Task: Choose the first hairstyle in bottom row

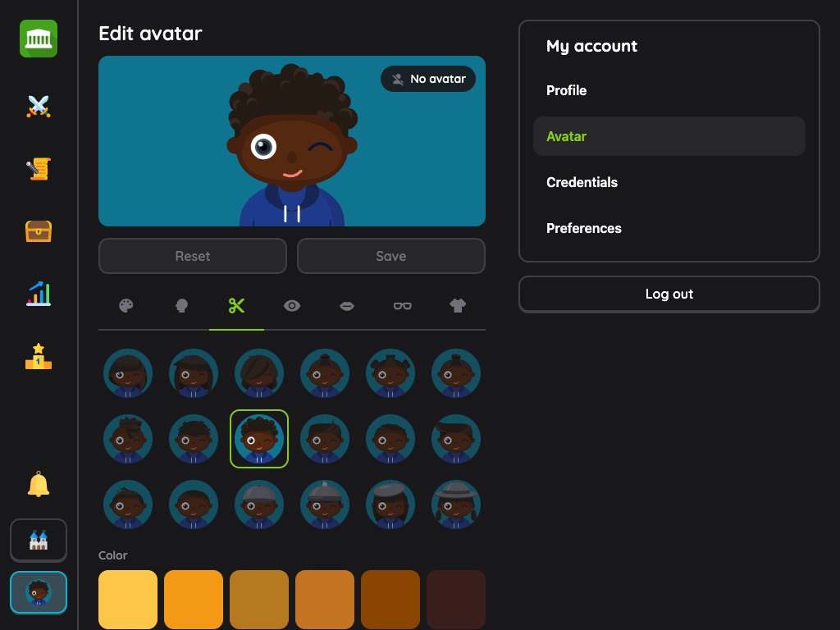Action: 128,504
